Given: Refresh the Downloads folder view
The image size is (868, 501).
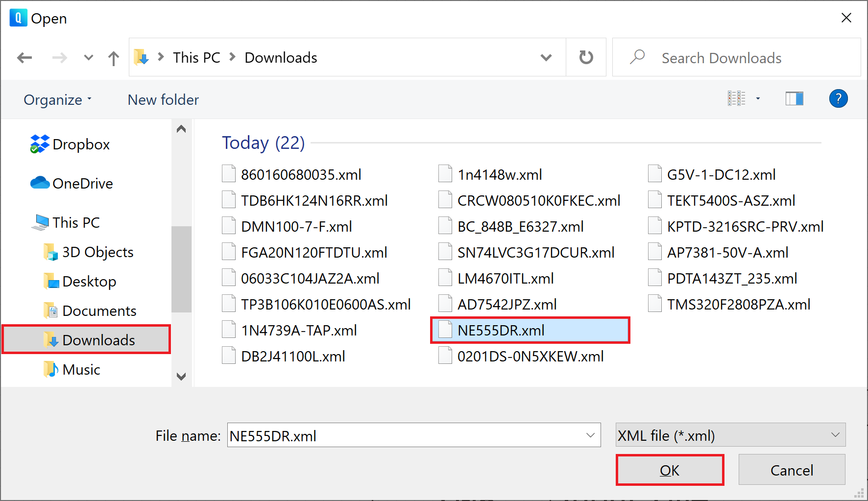Looking at the screenshot, I should tap(586, 57).
